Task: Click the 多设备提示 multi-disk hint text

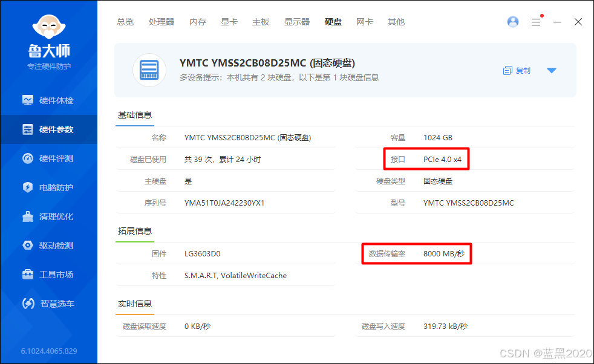Action: (x=279, y=77)
